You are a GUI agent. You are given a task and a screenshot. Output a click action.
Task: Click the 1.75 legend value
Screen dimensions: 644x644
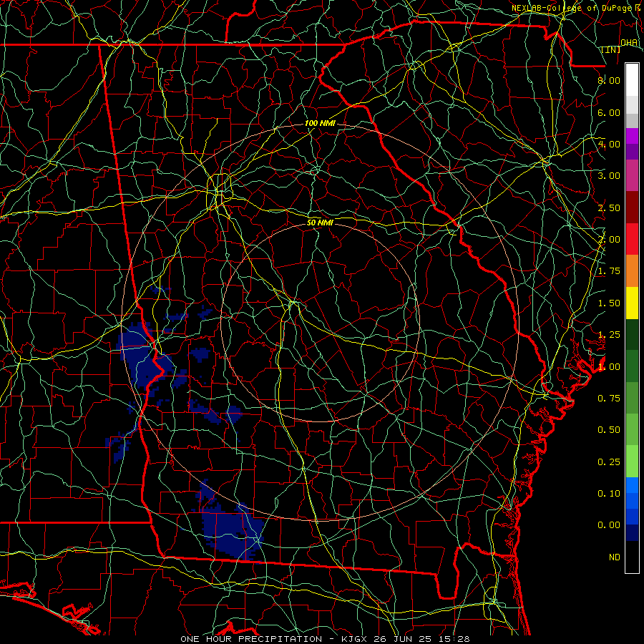click(609, 271)
